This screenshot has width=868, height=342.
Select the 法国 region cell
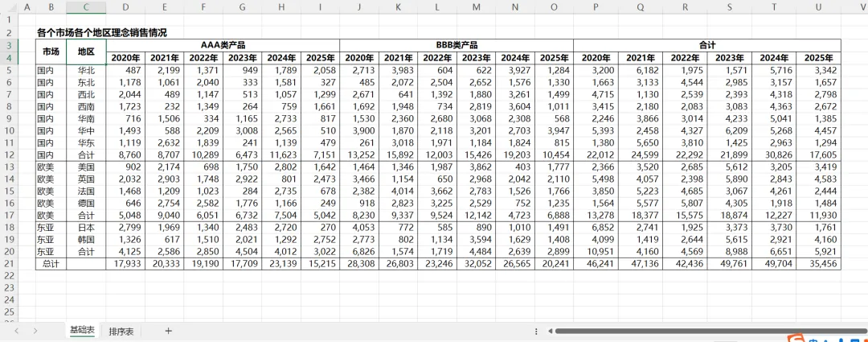pyautogui.click(x=86, y=191)
